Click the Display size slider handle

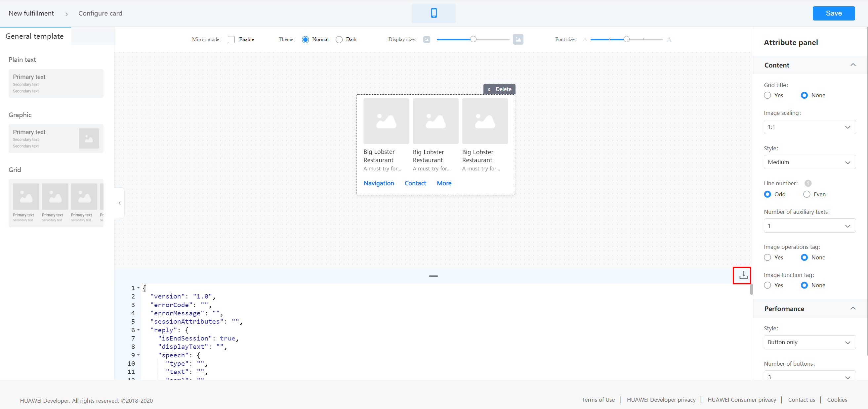coord(473,39)
